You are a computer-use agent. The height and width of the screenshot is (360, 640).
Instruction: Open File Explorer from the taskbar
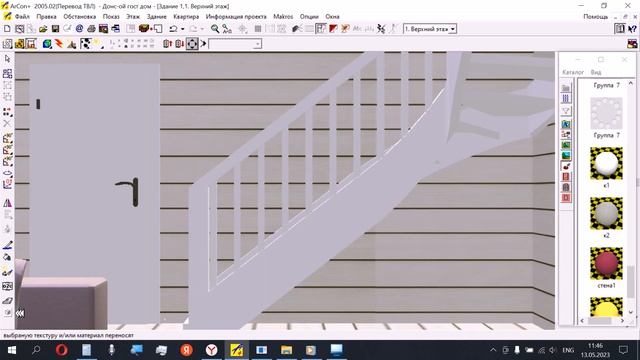(287, 350)
